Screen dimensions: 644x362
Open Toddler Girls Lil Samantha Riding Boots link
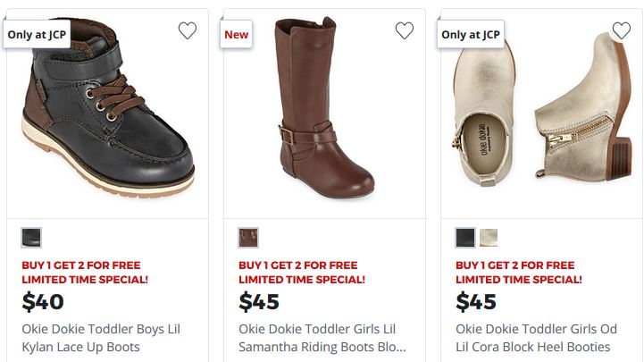[322, 338]
